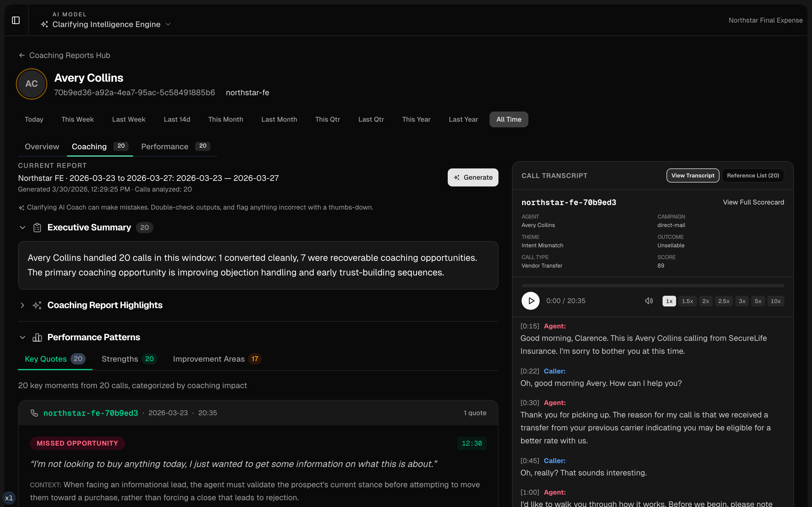Click the back arrow to Coaching Reports Hub
This screenshot has width=812, height=507.
click(21, 55)
